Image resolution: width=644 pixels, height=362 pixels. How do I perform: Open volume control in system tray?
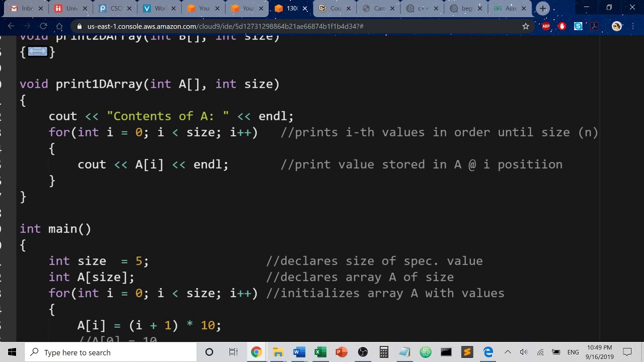[524, 352]
